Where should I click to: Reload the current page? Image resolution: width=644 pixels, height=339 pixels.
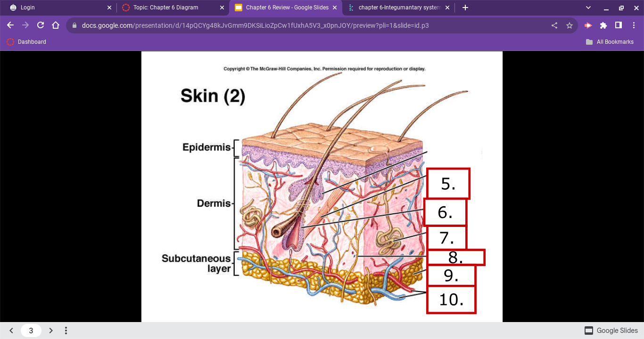(x=41, y=25)
